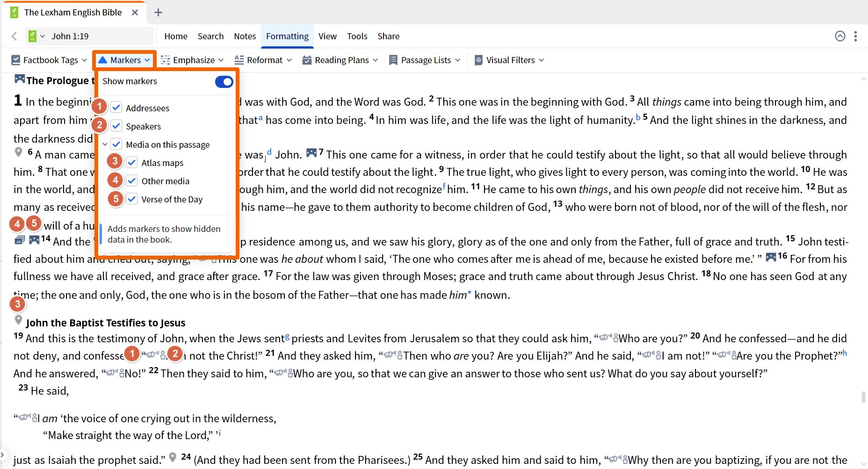Open the resource picker dropdown arrow

pyautogui.click(x=43, y=36)
